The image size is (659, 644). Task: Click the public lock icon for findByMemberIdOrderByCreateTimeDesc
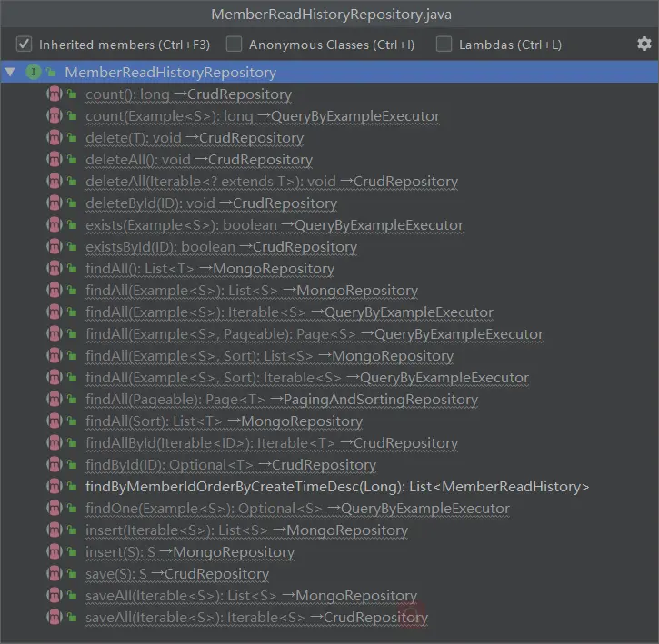(x=73, y=487)
